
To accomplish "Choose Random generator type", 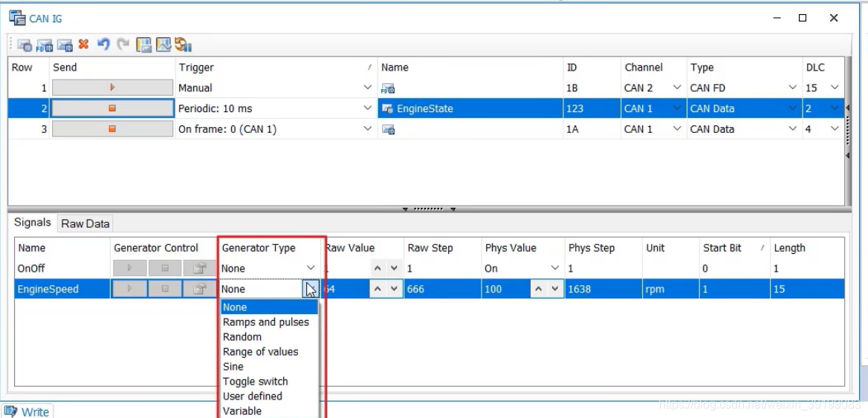I will coord(270,337).
